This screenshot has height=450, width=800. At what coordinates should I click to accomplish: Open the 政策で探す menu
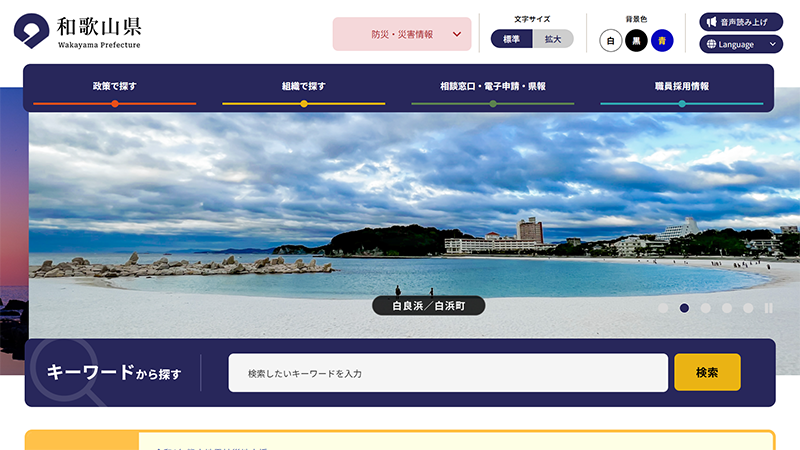[x=115, y=89]
